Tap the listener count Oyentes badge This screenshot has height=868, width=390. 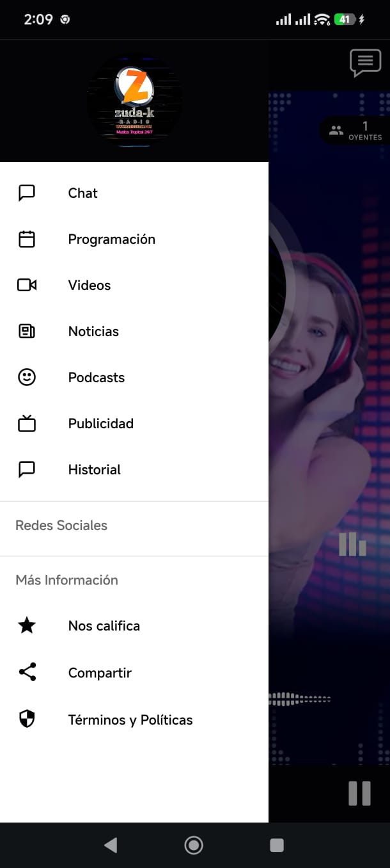click(355, 131)
